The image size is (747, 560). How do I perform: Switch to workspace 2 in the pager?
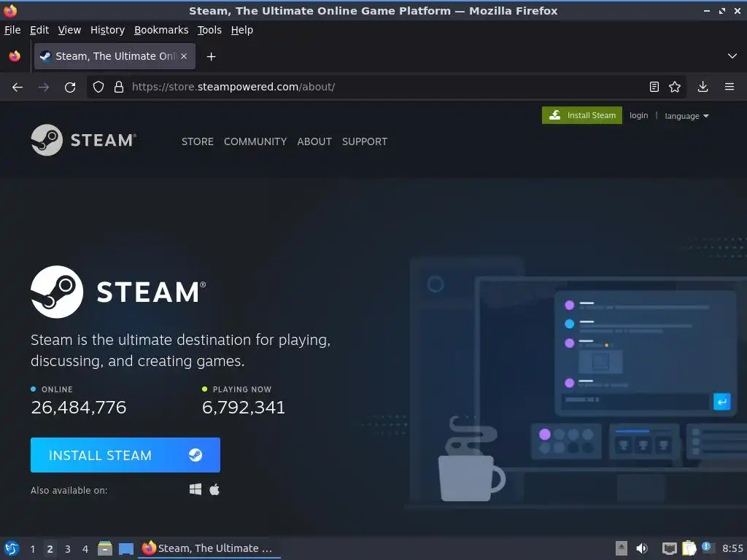click(50, 549)
